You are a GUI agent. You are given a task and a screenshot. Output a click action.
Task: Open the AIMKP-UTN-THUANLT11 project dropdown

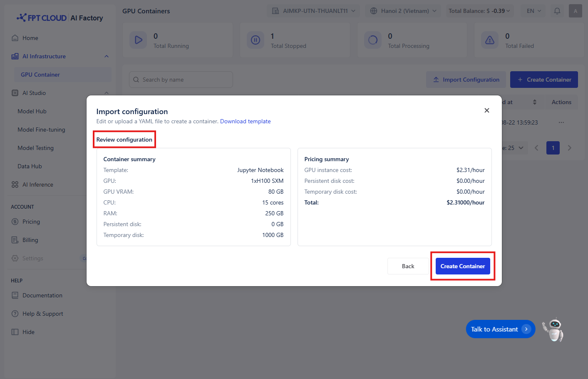[314, 11]
